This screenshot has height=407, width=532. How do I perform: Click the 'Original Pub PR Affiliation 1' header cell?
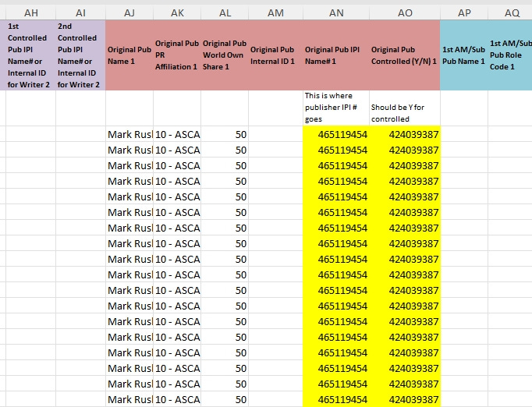point(177,55)
